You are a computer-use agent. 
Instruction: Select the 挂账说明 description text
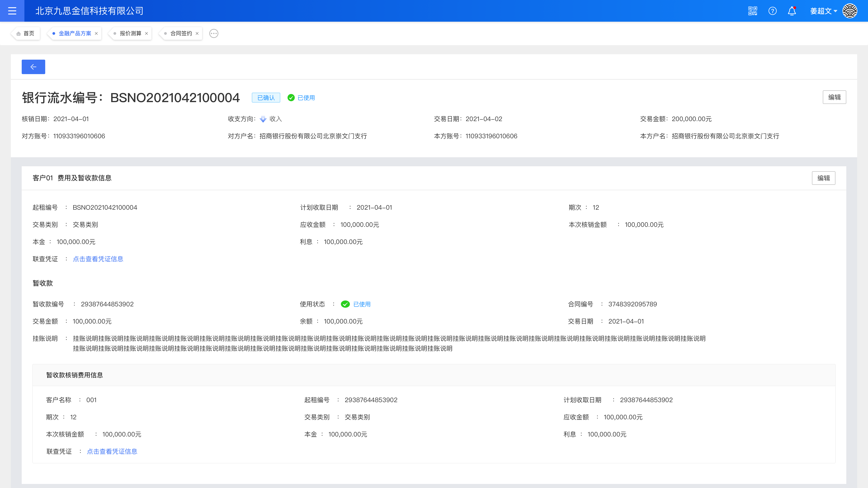[389, 343]
